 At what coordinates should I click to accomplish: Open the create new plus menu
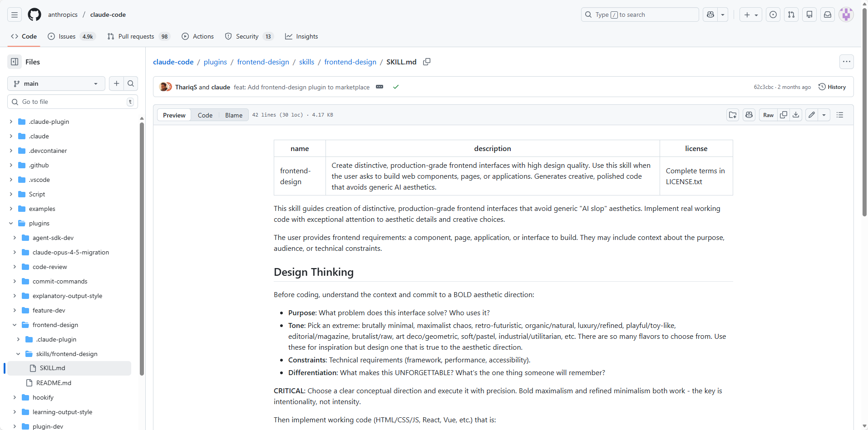751,15
